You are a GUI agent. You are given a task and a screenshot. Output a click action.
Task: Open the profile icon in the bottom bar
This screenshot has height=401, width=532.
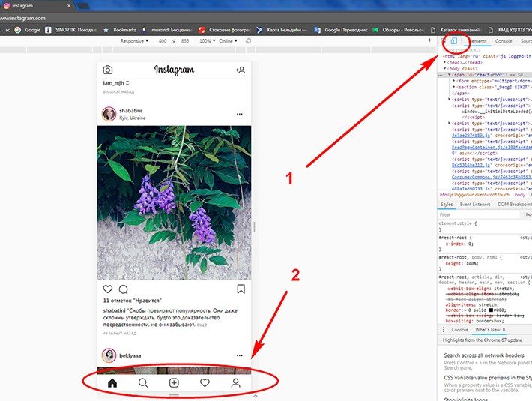(235, 383)
